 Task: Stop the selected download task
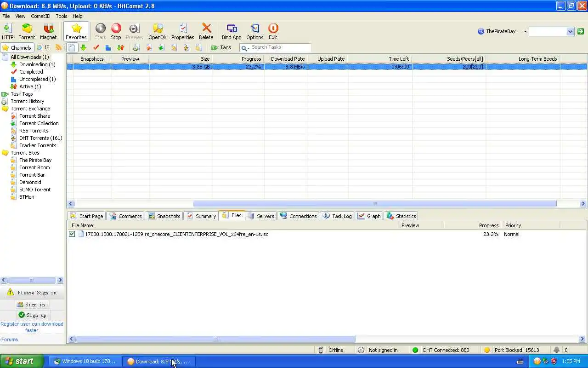(116, 31)
